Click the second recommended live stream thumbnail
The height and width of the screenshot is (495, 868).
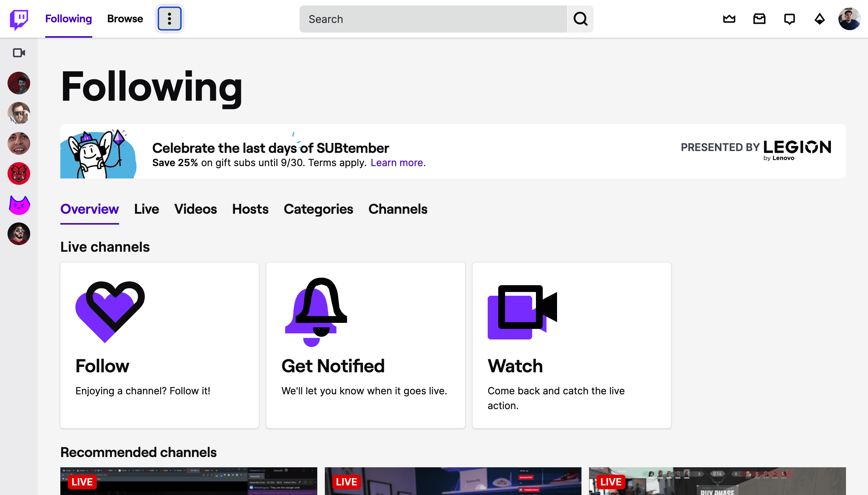point(453,481)
